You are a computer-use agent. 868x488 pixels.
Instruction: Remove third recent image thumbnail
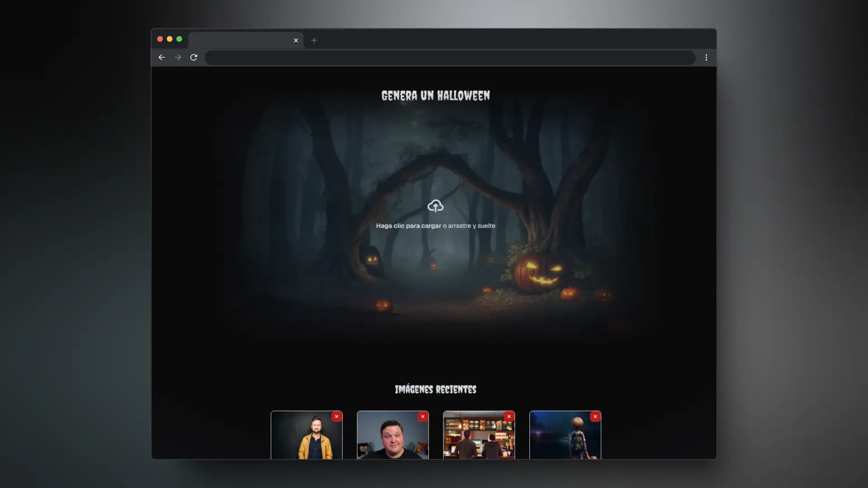509,416
